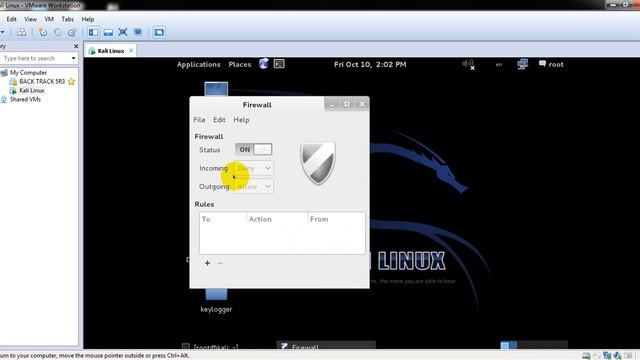Enter full screen mode toolbar icon
This screenshot has width=640, height=360.
tap(123, 32)
